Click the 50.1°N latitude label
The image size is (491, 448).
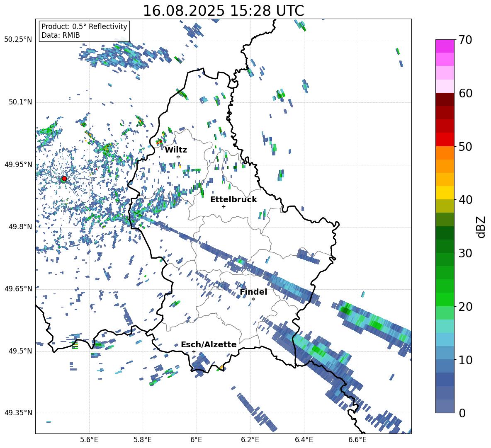(20, 102)
